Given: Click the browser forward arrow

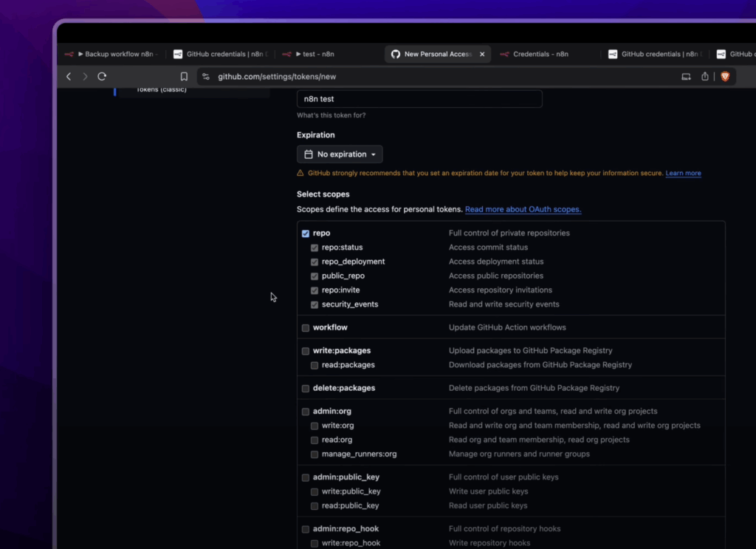Looking at the screenshot, I should coord(85,76).
